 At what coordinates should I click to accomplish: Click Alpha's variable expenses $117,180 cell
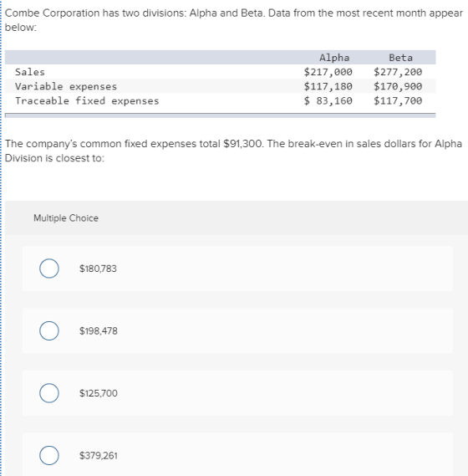click(328, 86)
